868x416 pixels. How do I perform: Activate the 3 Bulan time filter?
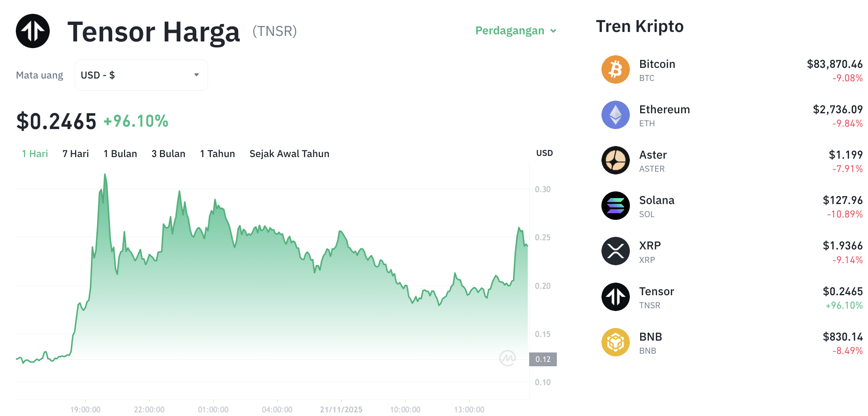[168, 154]
